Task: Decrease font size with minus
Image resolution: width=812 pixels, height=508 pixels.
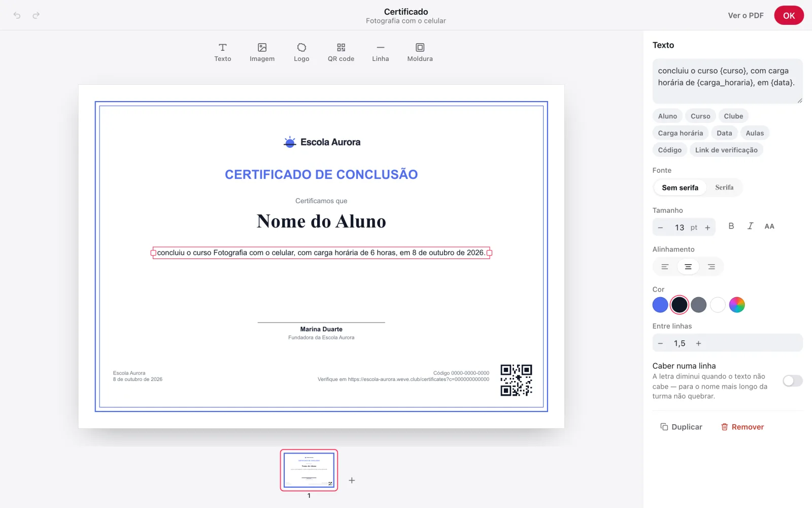Action: point(660,228)
